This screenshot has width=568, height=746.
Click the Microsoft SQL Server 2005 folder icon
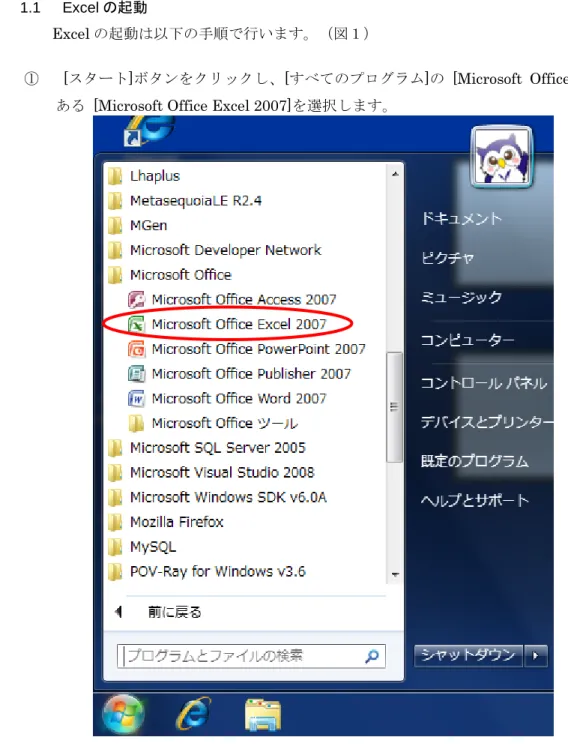tap(115, 448)
